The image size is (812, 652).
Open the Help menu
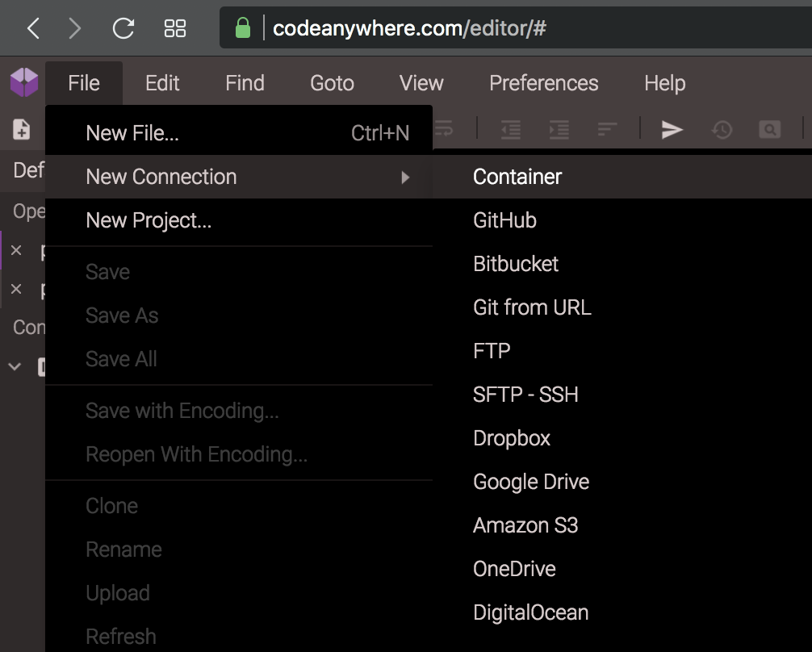point(665,83)
